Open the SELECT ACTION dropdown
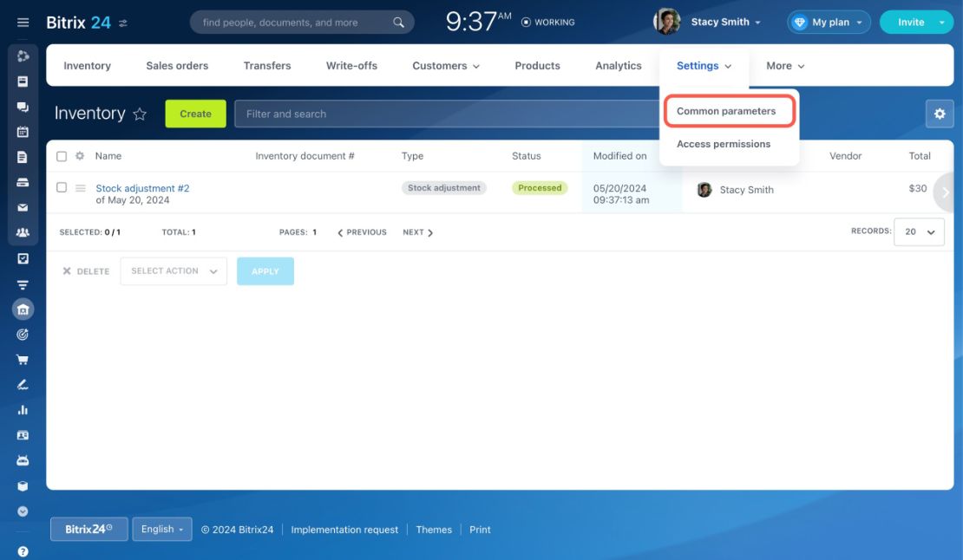 174,271
